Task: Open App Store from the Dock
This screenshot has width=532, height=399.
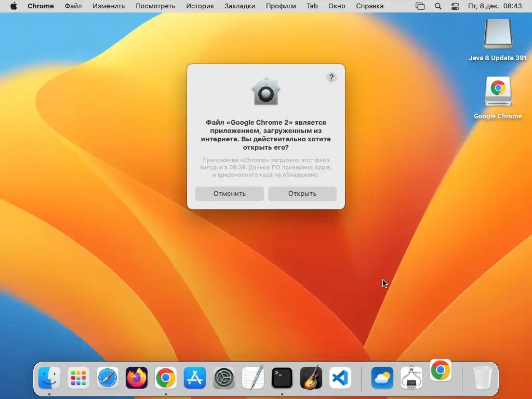Action: [195, 378]
